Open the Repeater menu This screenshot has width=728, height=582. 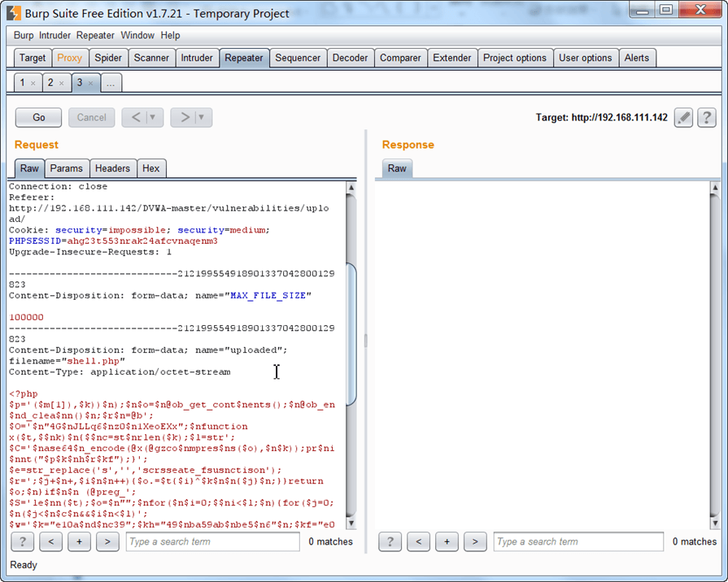(95, 35)
